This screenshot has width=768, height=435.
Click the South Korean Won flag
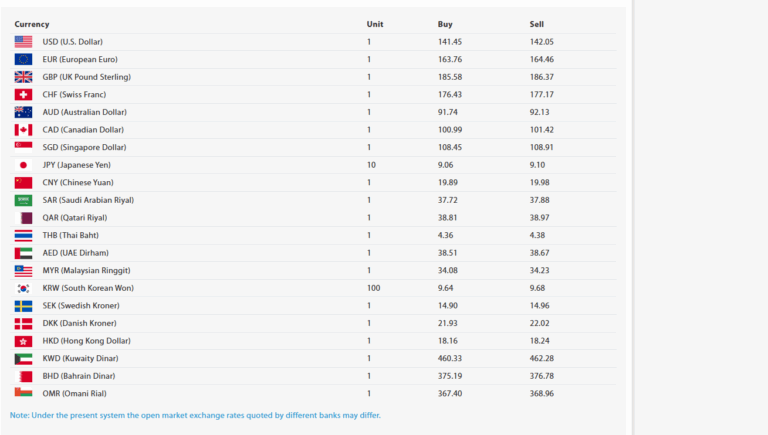pos(23,288)
